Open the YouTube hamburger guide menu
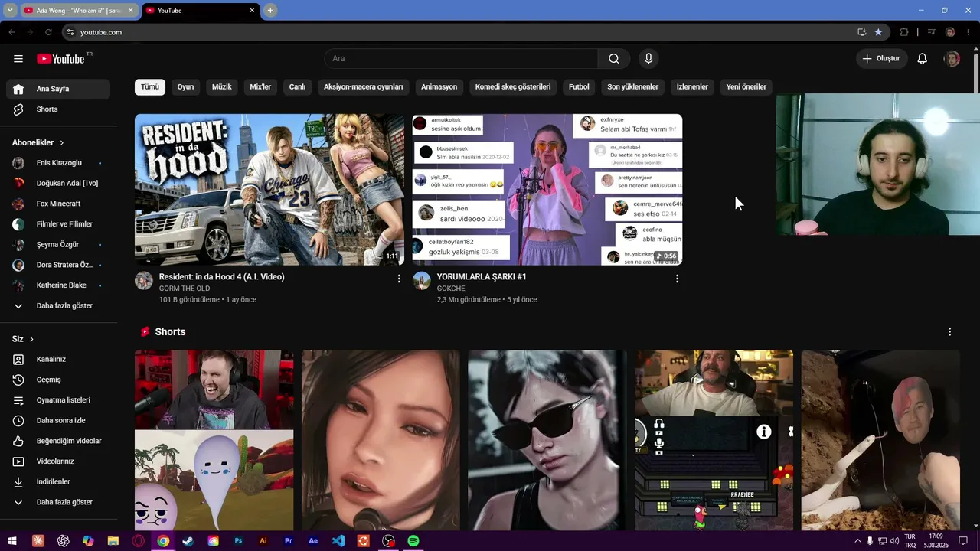 [x=18, y=59]
